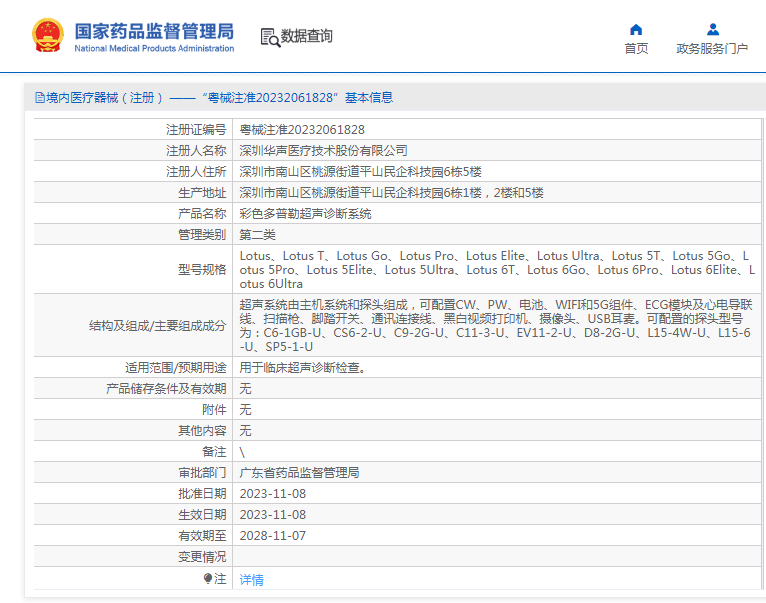Click the bulb icon beside 注
Viewport: 766px width, 603px height.
tap(208, 579)
